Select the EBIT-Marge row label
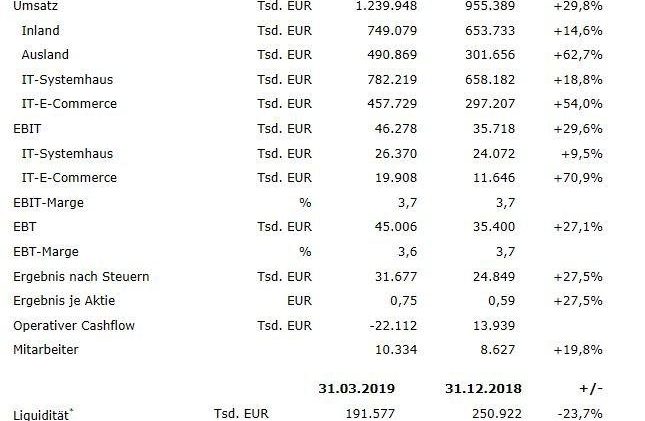 (x=48, y=202)
